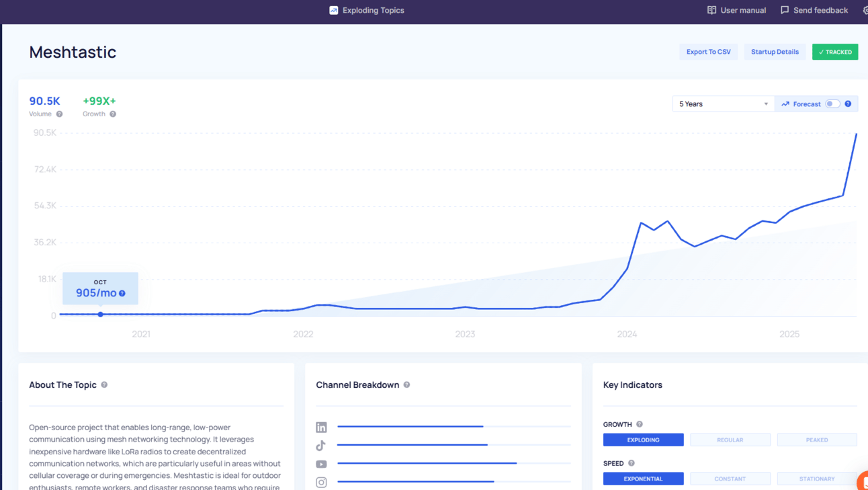Viewport: 868px width, 490px height.
Task: Click the About The Topic help icon
Action: pos(104,385)
